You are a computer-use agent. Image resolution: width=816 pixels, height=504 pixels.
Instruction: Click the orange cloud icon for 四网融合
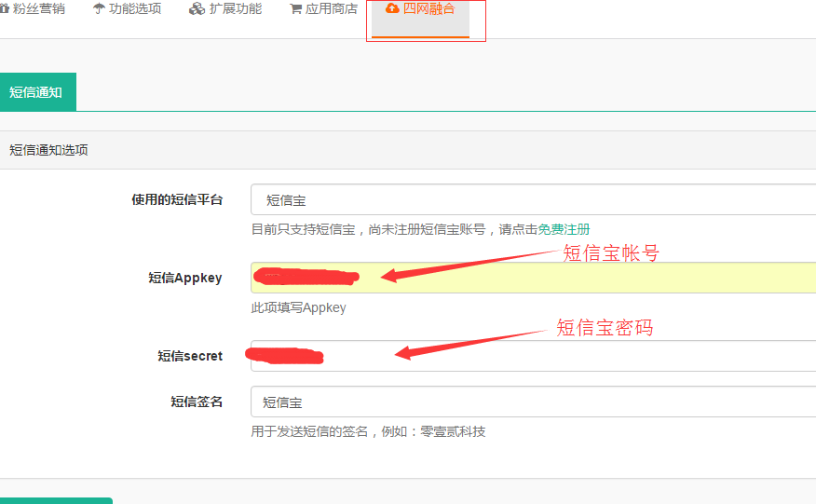pos(392,9)
